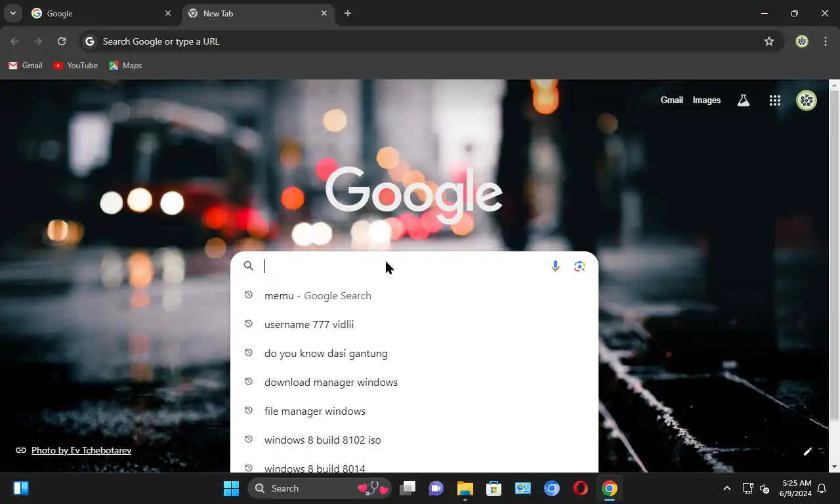
Task: Open the Gmail bookmark
Action: [x=26, y=66]
